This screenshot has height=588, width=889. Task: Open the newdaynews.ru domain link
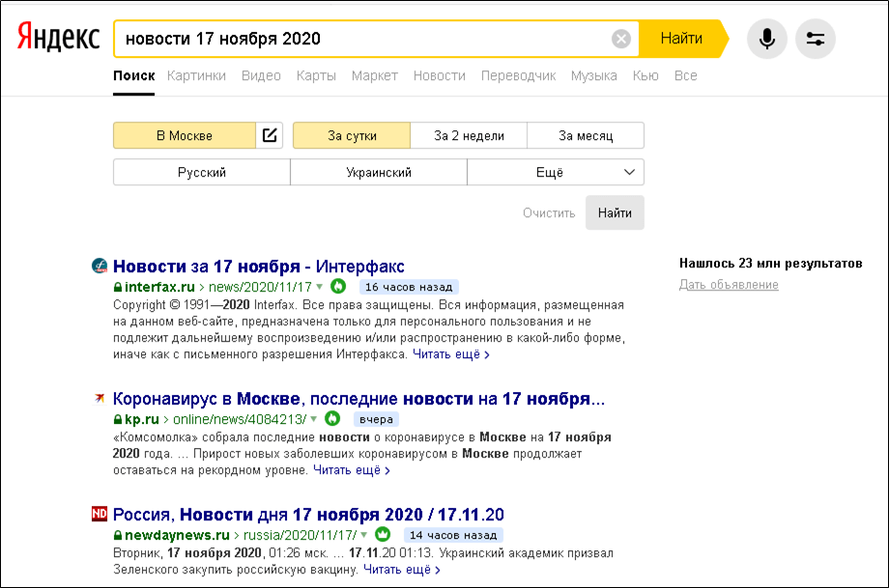(x=177, y=535)
